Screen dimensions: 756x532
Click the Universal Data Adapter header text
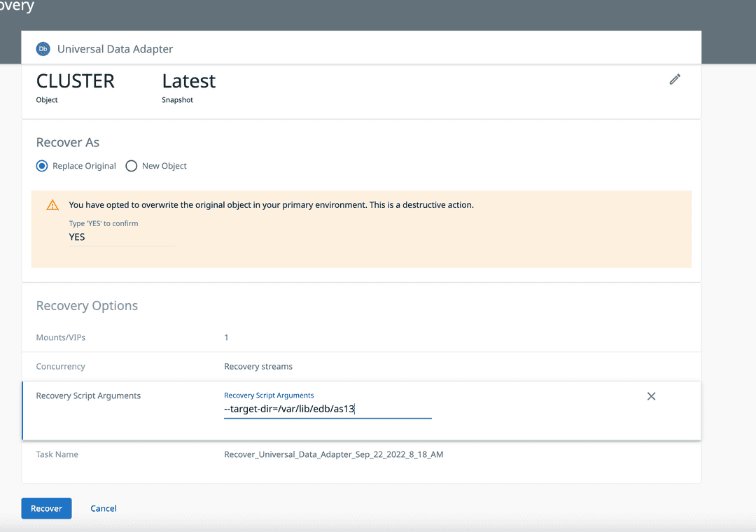pos(115,48)
